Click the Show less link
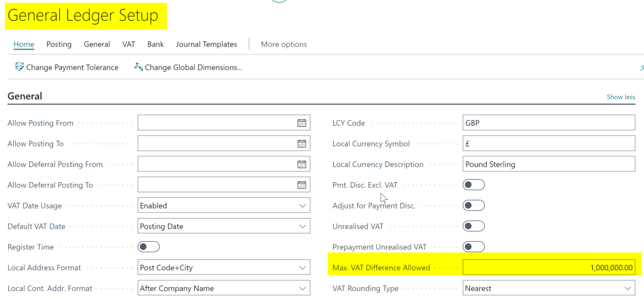Viewport: 644px width, 299px height. click(x=621, y=97)
